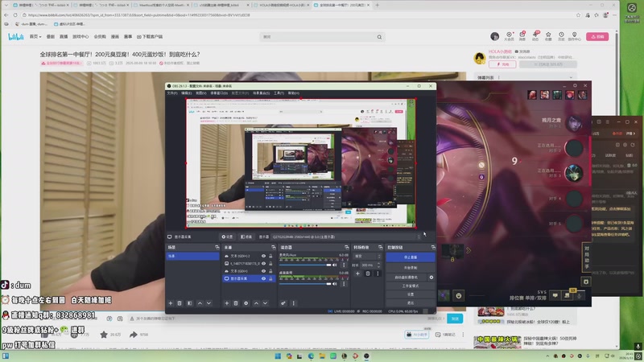This screenshot has height=362, width=644.
Task: Click 开始录制 to start recording
Action: click(x=405, y=266)
